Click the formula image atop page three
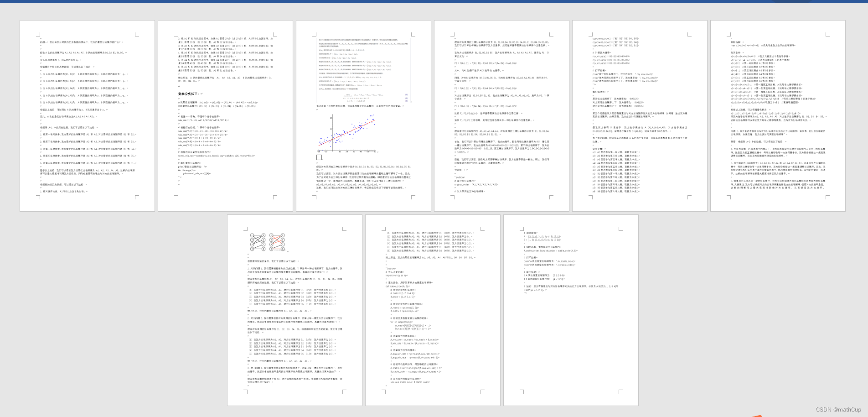This screenshot has width=868, height=417. click(x=363, y=71)
